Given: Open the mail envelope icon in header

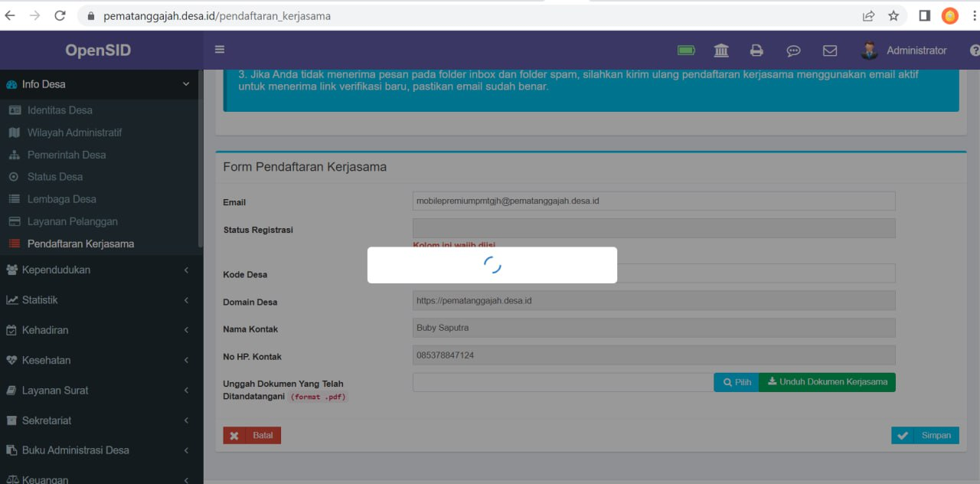Looking at the screenshot, I should tap(829, 51).
